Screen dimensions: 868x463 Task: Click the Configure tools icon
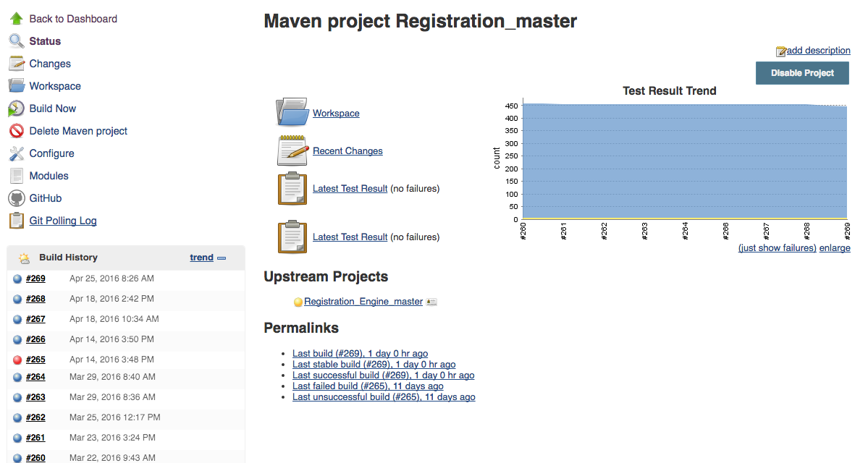(16, 153)
